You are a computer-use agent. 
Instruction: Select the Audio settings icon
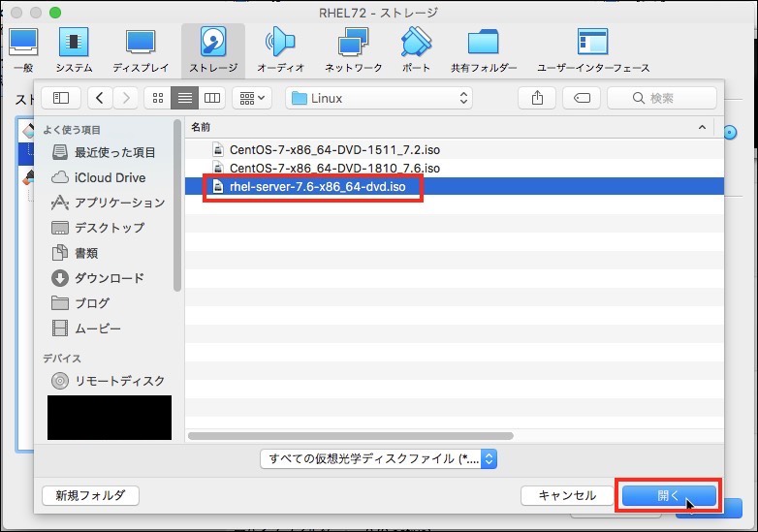[x=280, y=49]
